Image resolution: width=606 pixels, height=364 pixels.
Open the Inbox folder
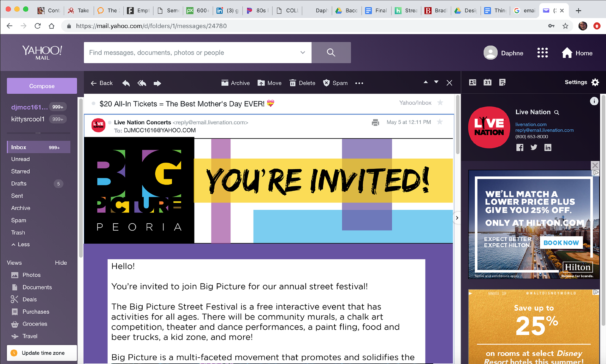pyautogui.click(x=39, y=147)
